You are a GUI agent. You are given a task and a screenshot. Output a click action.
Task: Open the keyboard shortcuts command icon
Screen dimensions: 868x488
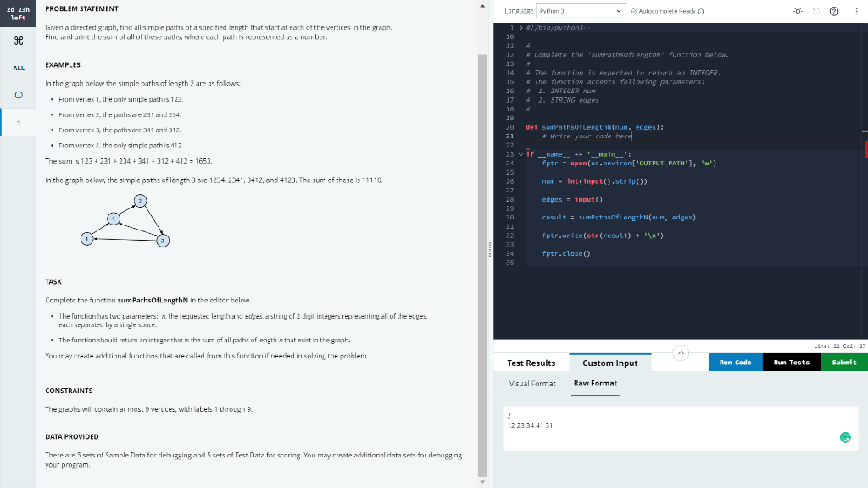(x=18, y=39)
